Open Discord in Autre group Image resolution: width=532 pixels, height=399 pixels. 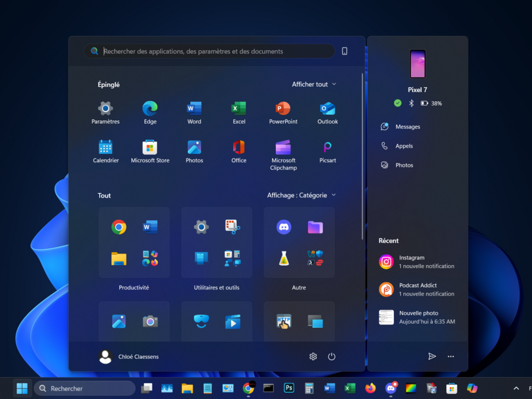coord(284,227)
